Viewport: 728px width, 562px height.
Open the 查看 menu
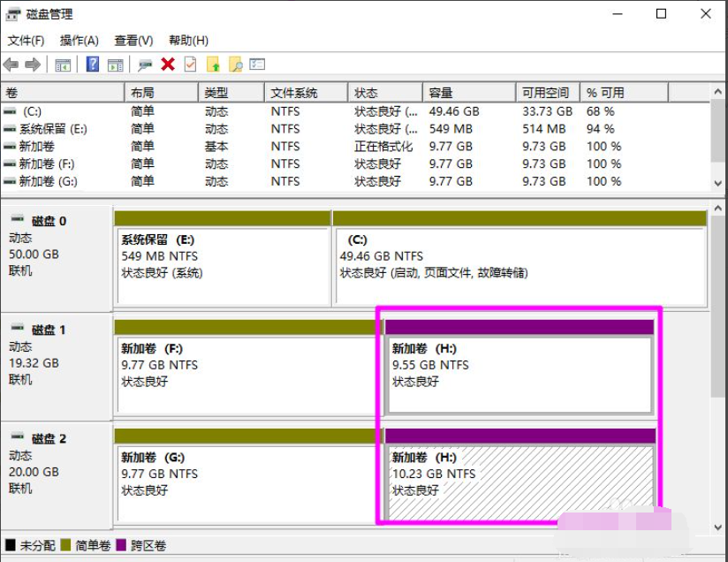click(x=131, y=40)
